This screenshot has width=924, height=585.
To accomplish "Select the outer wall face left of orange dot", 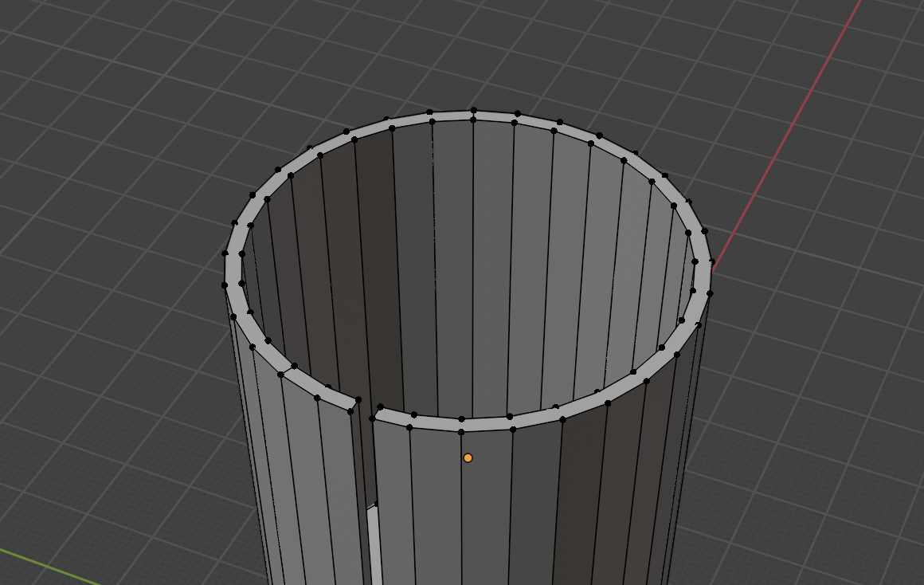I will click(437, 507).
